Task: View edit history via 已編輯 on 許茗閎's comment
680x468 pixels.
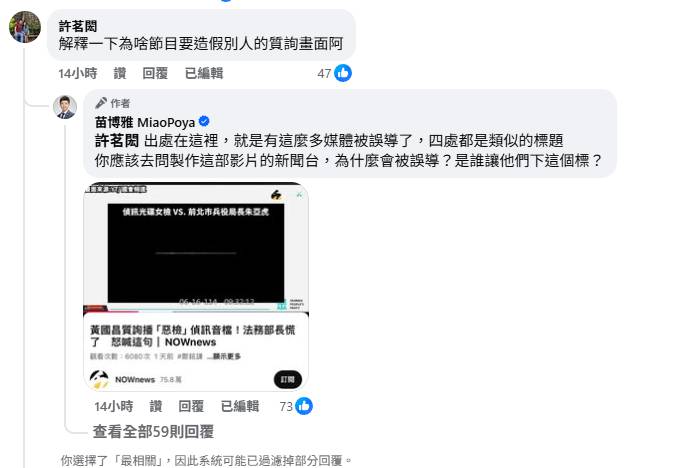Action: point(204,73)
